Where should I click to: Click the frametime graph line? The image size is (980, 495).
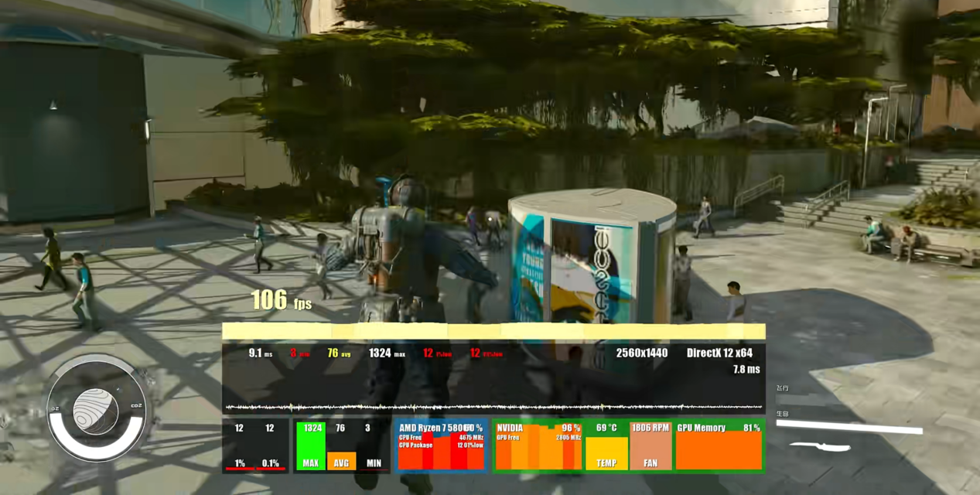point(493,407)
